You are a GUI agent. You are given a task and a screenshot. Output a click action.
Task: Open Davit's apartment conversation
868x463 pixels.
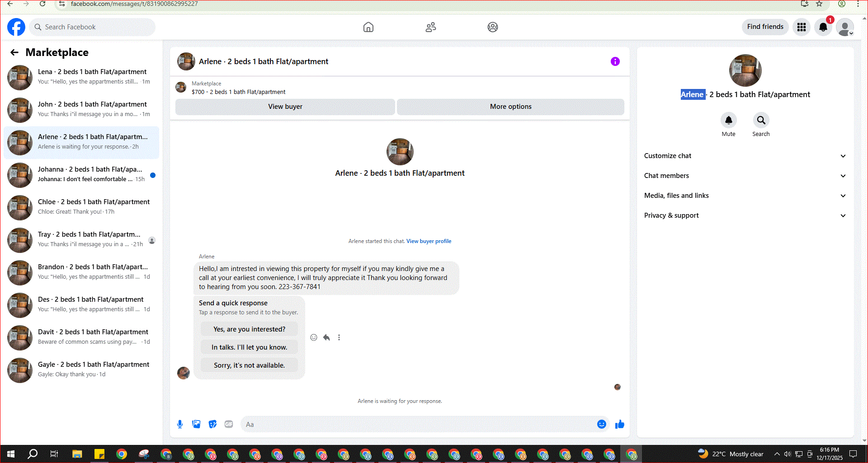pos(81,338)
